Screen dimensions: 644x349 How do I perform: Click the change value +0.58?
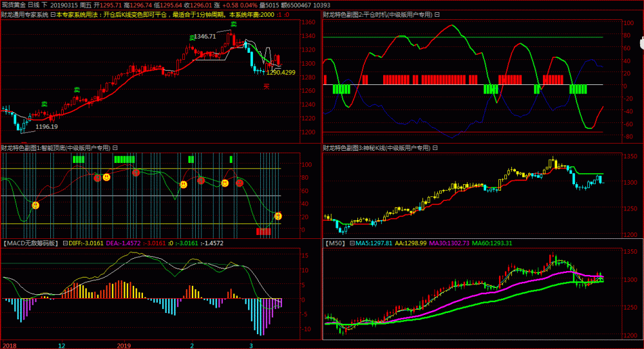pyautogui.click(x=229, y=5)
